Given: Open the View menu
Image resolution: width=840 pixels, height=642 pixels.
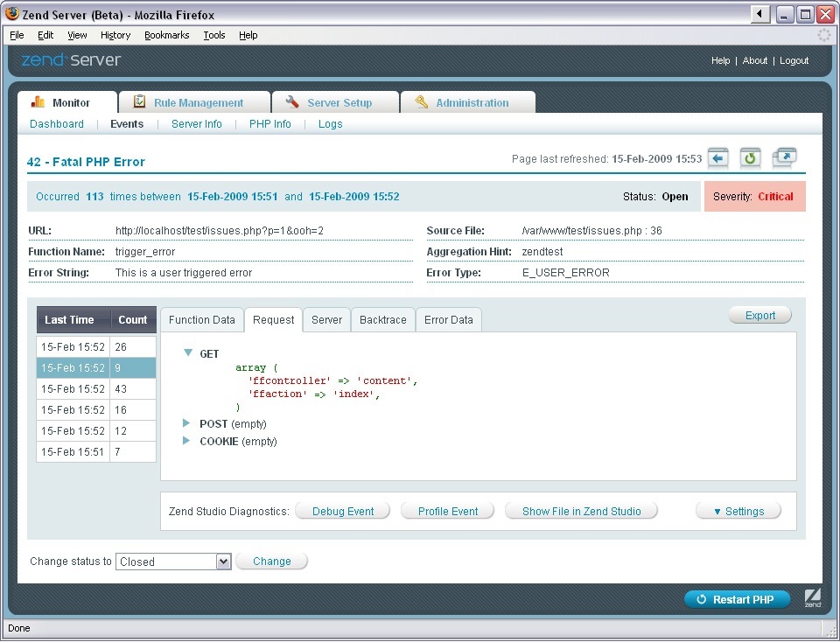Looking at the screenshot, I should pyautogui.click(x=77, y=35).
